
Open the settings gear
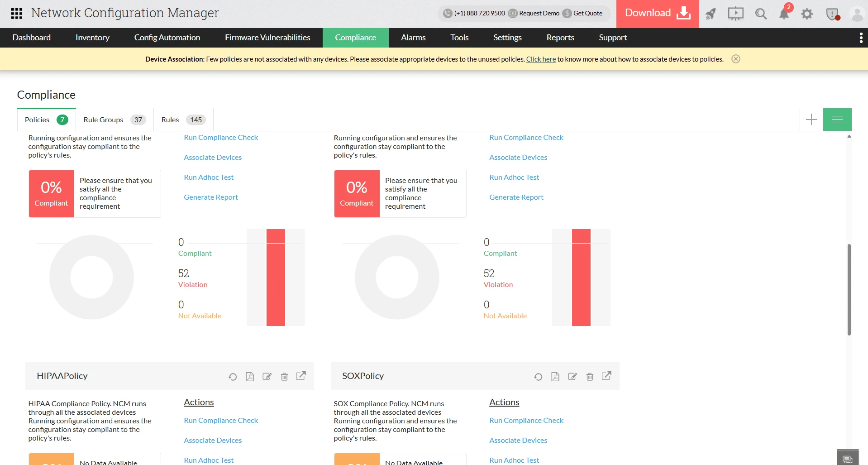pyautogui.click(x=807, y=14)
